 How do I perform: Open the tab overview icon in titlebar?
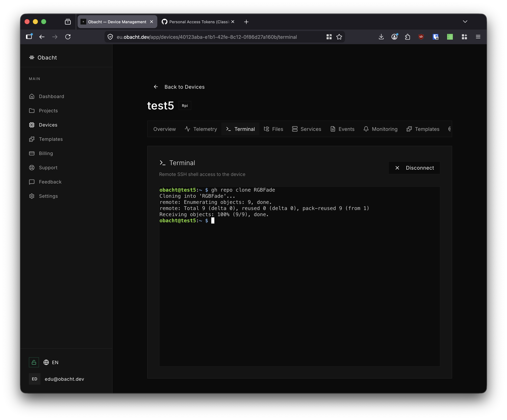(x=68, y=22)
